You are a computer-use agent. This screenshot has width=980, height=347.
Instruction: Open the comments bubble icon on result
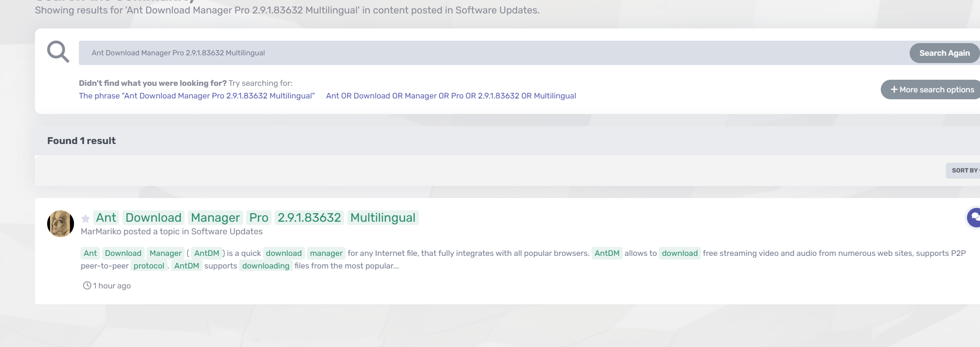click(x=974, y=218)
